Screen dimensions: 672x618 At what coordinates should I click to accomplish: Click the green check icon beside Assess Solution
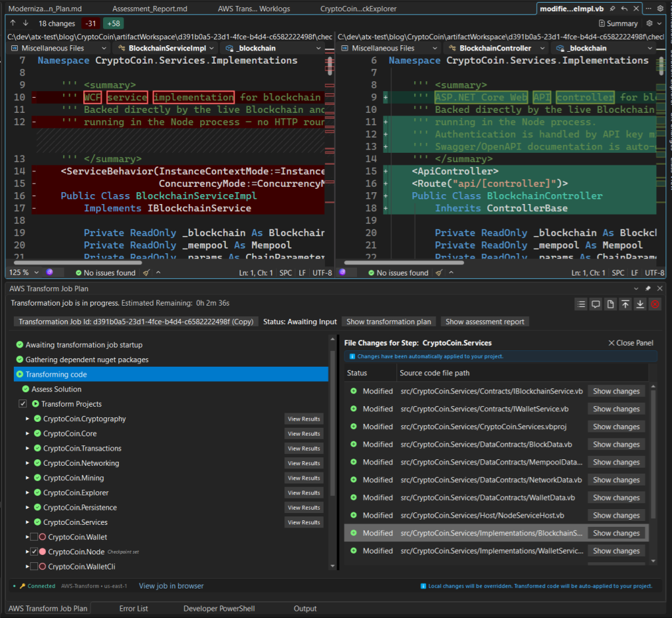coord(26,389)
